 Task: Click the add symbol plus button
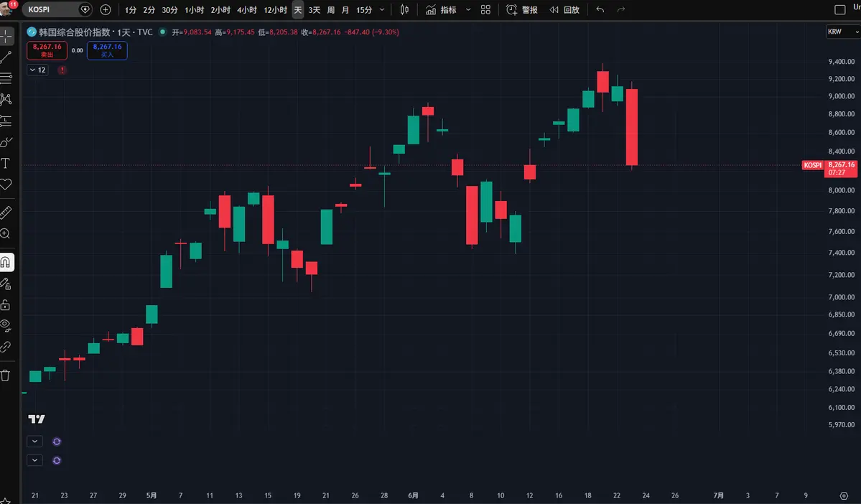click(x=106, y=9)
